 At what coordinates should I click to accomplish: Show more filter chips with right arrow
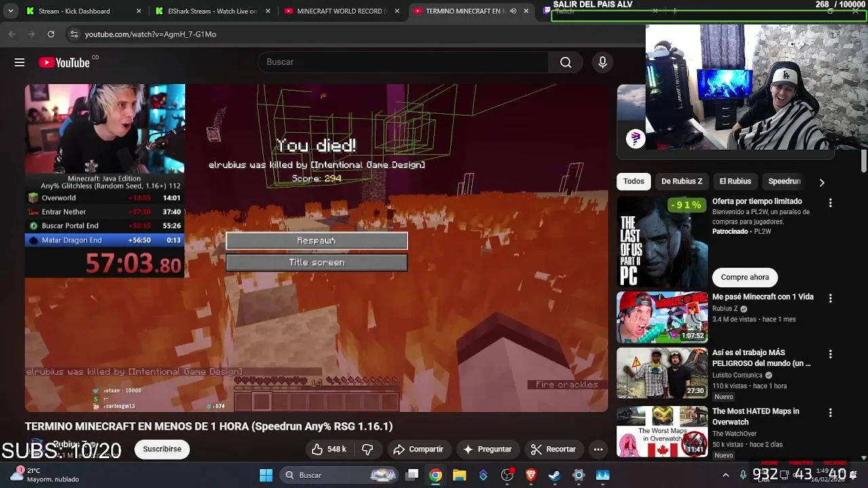point(822,182)
